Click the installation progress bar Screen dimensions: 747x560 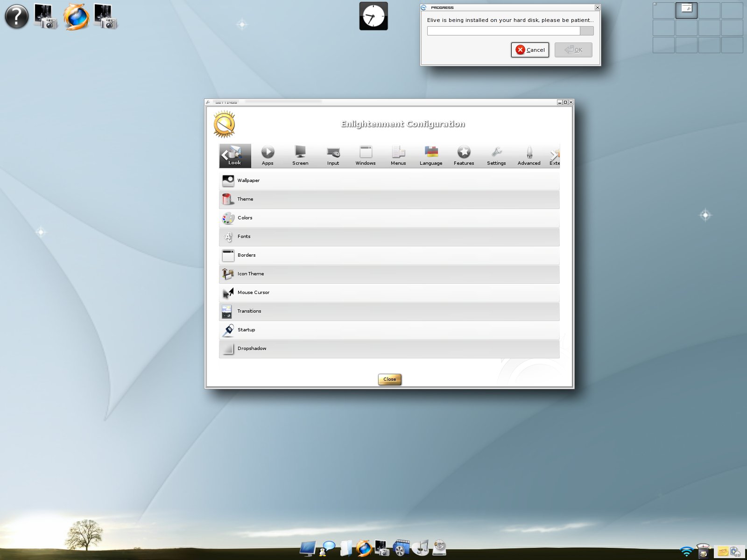tap(510, 31)
